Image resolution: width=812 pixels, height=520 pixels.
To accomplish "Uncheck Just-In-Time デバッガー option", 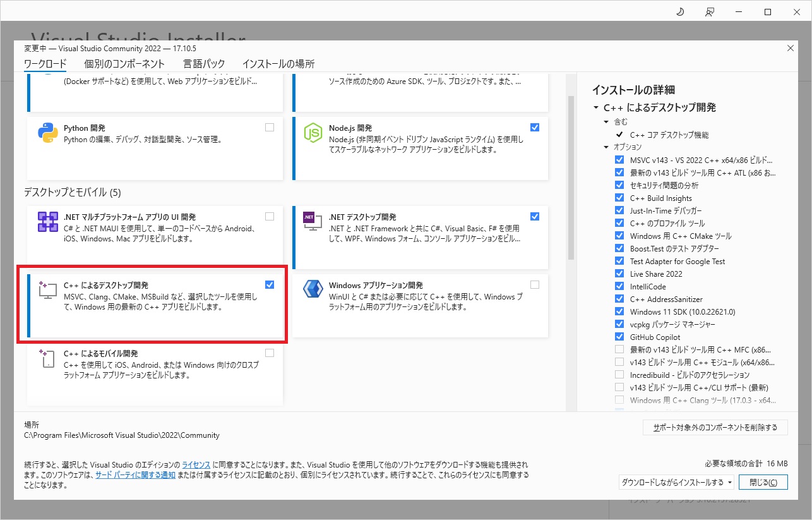I will click(x=619, y=210).
